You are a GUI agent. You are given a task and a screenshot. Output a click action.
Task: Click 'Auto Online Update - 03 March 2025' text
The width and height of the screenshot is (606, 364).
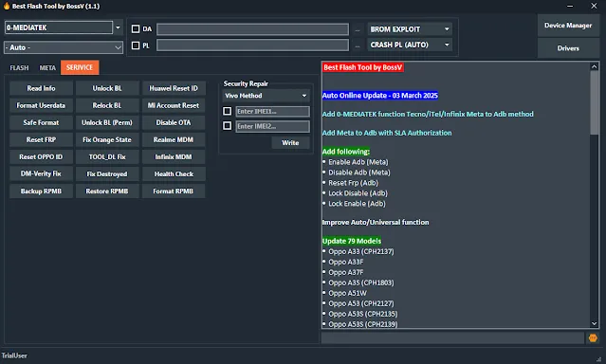tap(380, 96)
